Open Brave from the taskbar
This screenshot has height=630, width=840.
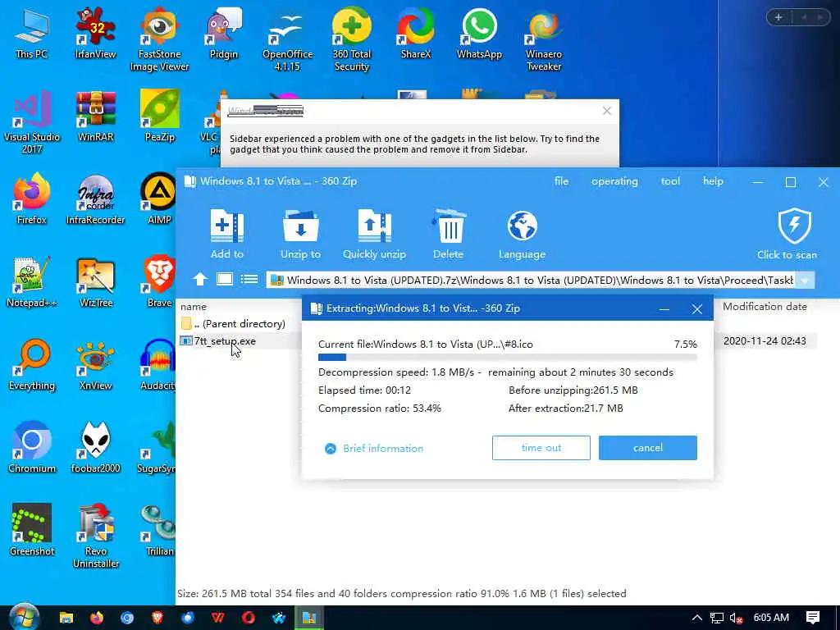point(157,618)
